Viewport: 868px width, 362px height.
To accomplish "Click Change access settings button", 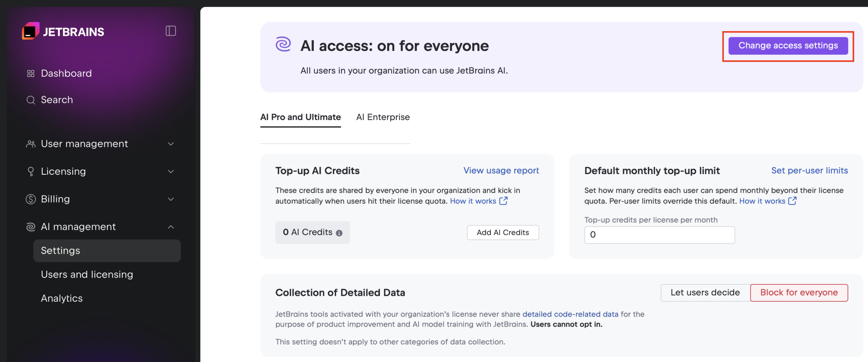I will (x=788, y=45).
